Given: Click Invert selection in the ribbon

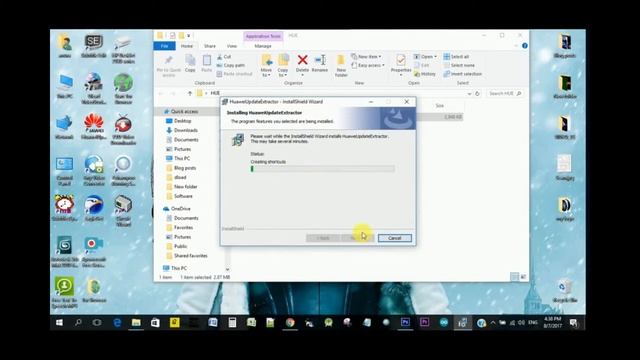Looking at the screenshot, I should pyautogui.click(x=463, y=74).
